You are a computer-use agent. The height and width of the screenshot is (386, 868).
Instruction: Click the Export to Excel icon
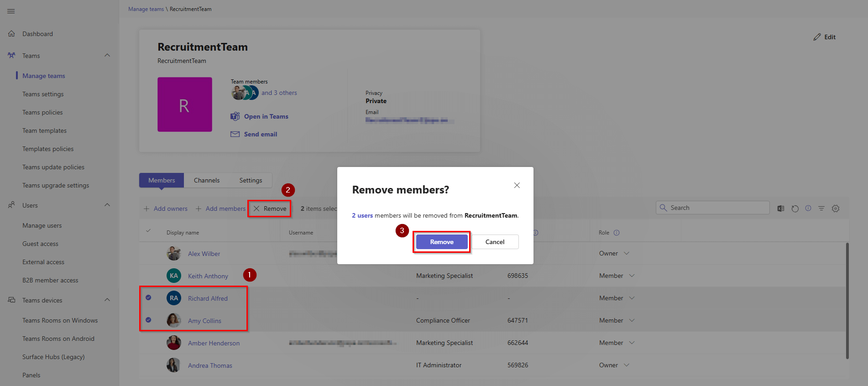(x=781, y=208)
